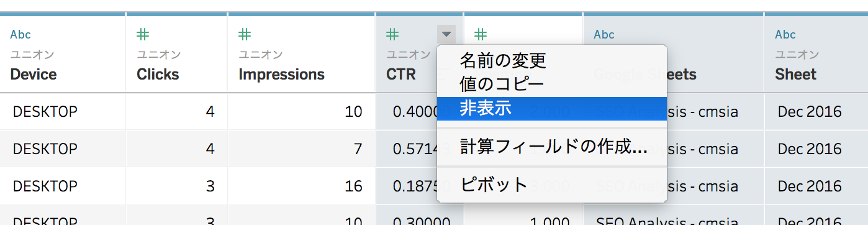This screenshot has height=225, width=868.
Task: Click the first-row DESKTOP cell under Device
Action: coord(62,111)
